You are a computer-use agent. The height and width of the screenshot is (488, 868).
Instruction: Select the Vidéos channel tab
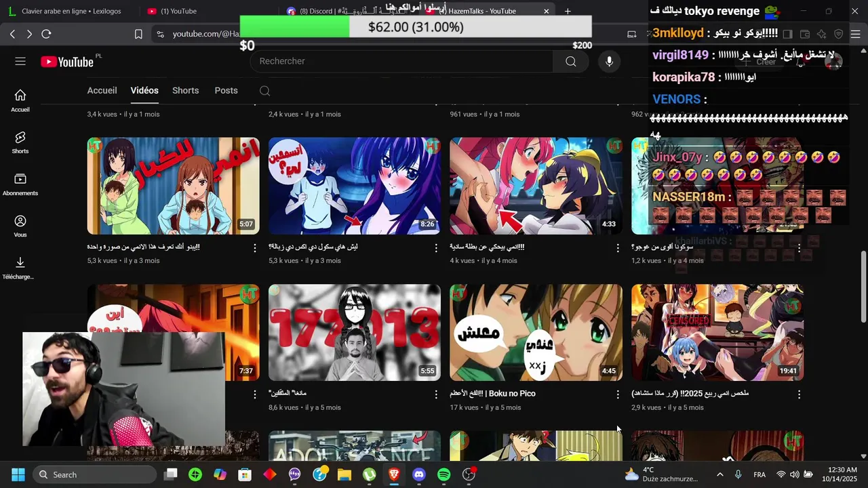[144, 90]
